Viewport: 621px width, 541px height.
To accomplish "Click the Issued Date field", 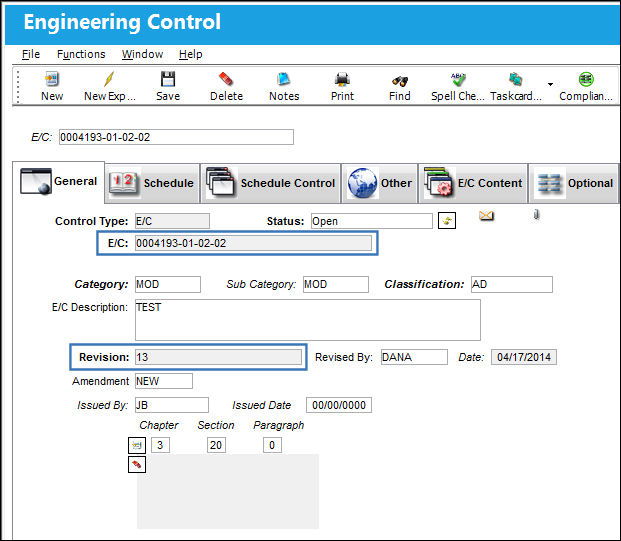I will [x=339, y=405].
